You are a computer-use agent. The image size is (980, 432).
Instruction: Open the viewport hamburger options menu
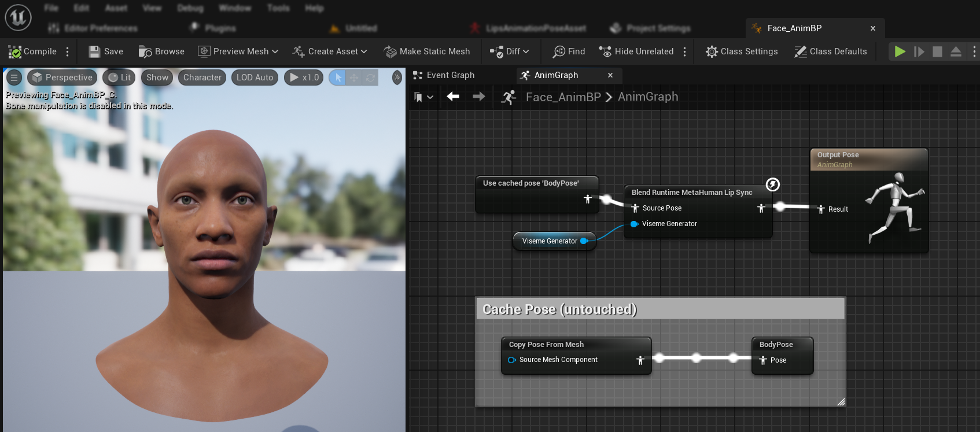pos(14,77)
